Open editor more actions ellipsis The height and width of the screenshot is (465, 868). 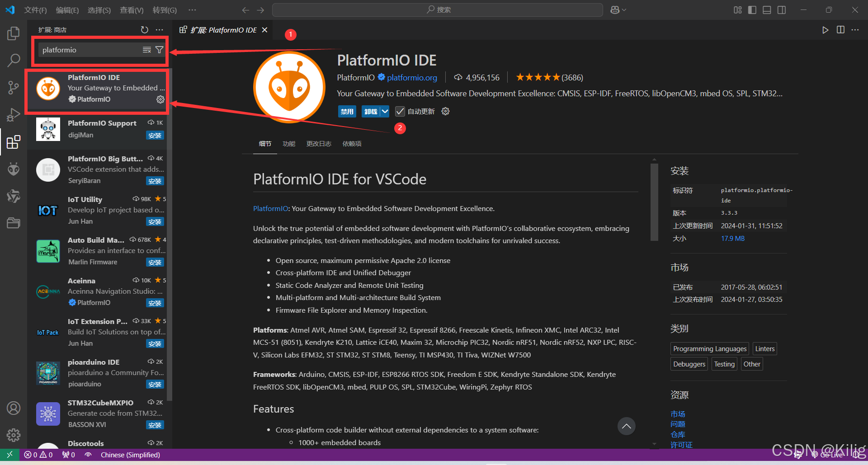click(855, 30)
